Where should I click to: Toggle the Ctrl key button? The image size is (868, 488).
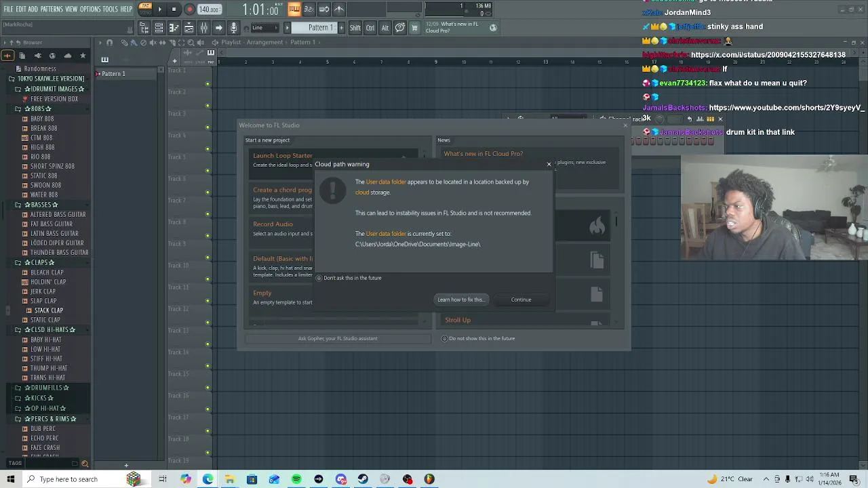pos(370,28)
